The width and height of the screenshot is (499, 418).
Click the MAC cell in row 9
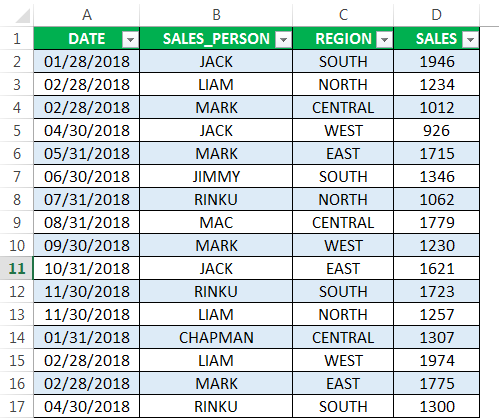[x=216, y=222]
